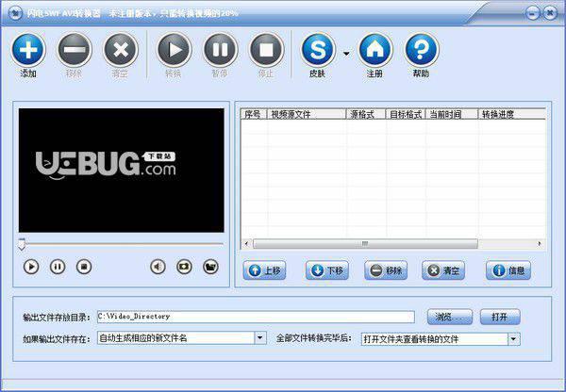Mute preview with the speaker icon
The image size is (566, 392).
click(158, 267)
